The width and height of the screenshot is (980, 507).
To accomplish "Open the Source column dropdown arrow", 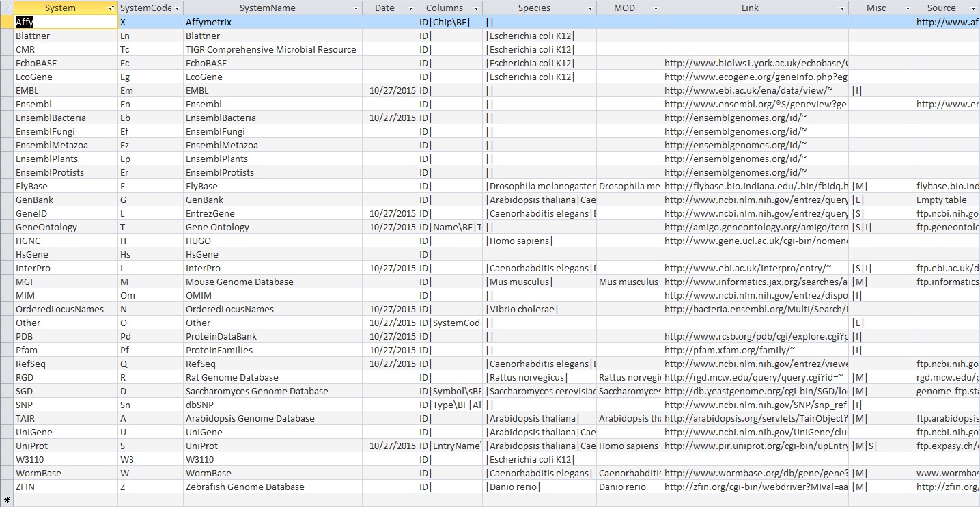I will tap(973, 8).
